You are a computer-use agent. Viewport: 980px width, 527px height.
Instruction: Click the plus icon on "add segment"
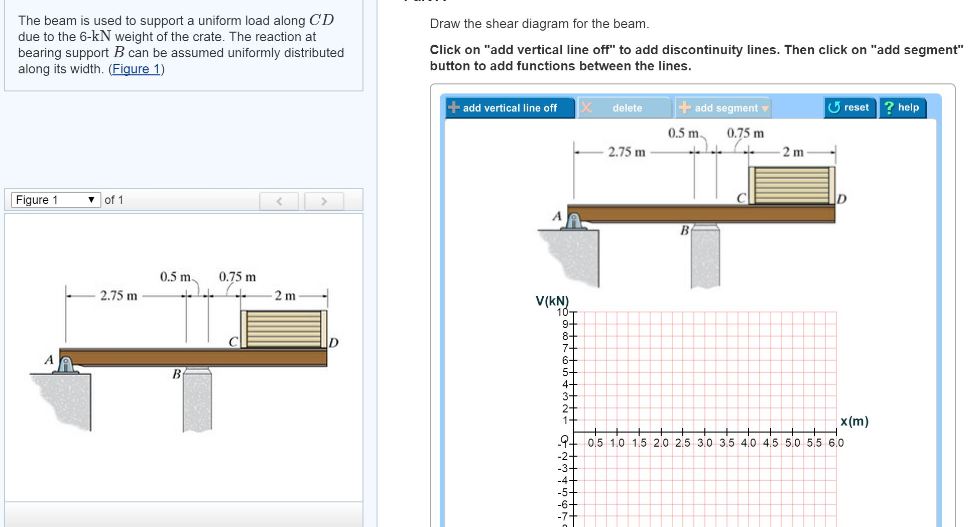[x=684, y=108]
